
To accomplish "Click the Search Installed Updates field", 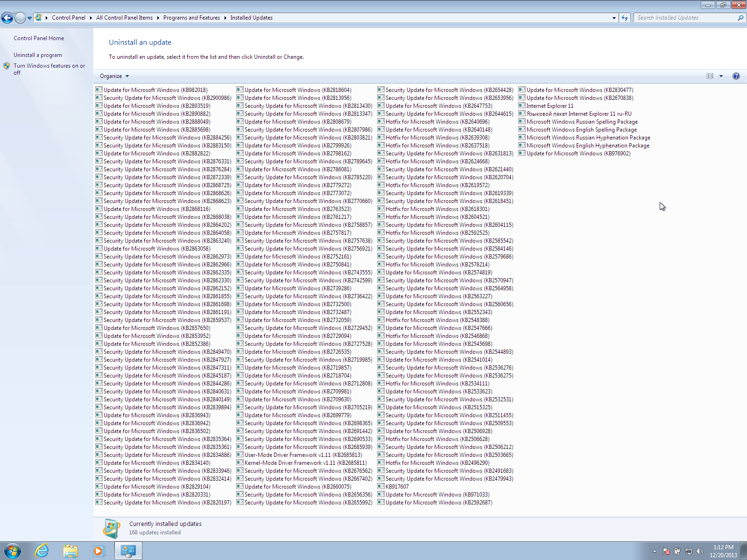I will 684,18.
